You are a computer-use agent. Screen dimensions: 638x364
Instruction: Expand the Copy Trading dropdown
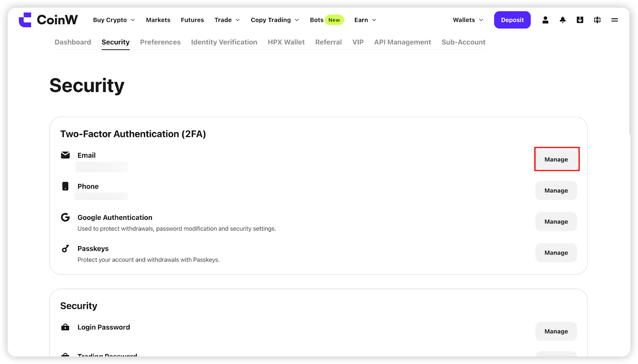(275, 20)
